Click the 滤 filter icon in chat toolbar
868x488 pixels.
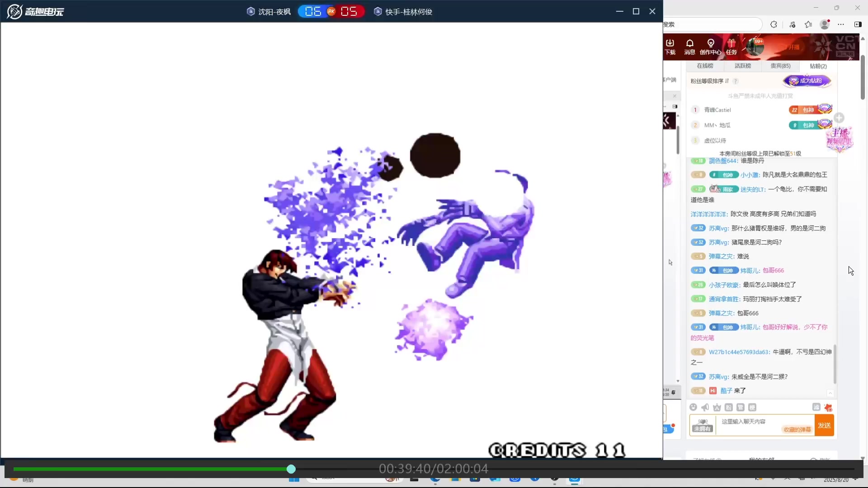point(816,407)
